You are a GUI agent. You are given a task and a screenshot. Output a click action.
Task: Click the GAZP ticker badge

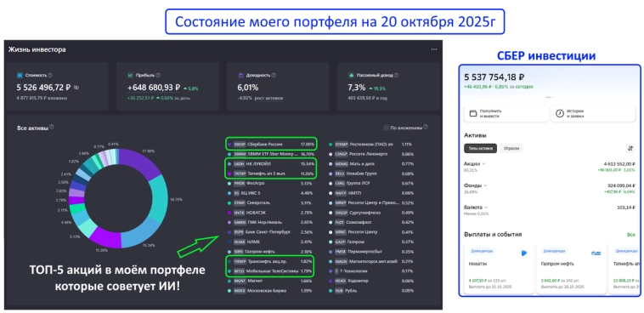(x=341, y=242)
